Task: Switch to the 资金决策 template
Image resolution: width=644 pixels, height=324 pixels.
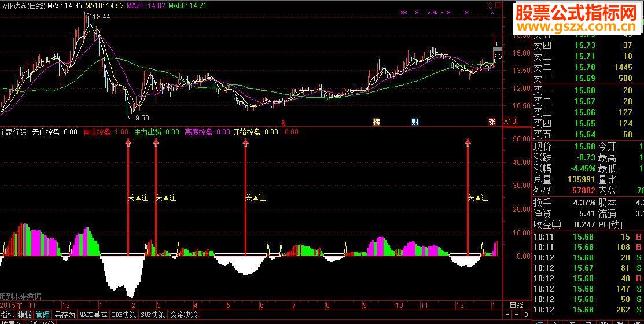Action: tap(183, 315)
